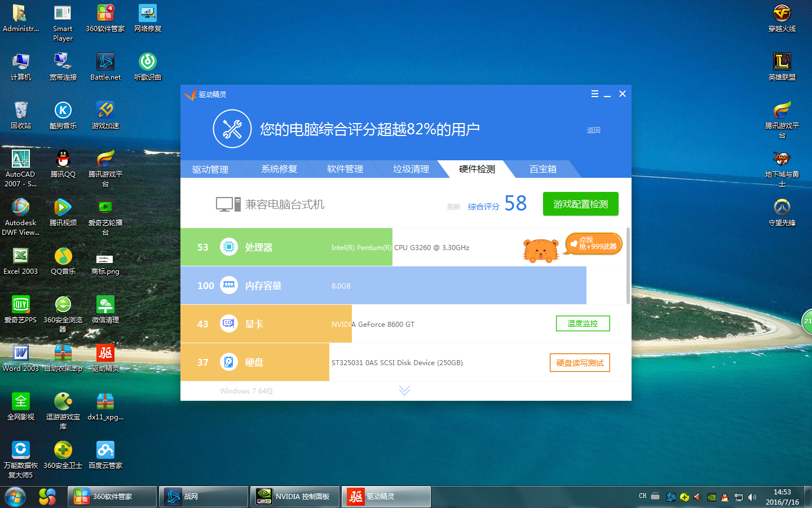Click the Windows 7 64位 text
Viewport: 812px width, 508px height.
pyautogui.click(x=246, y=391)
